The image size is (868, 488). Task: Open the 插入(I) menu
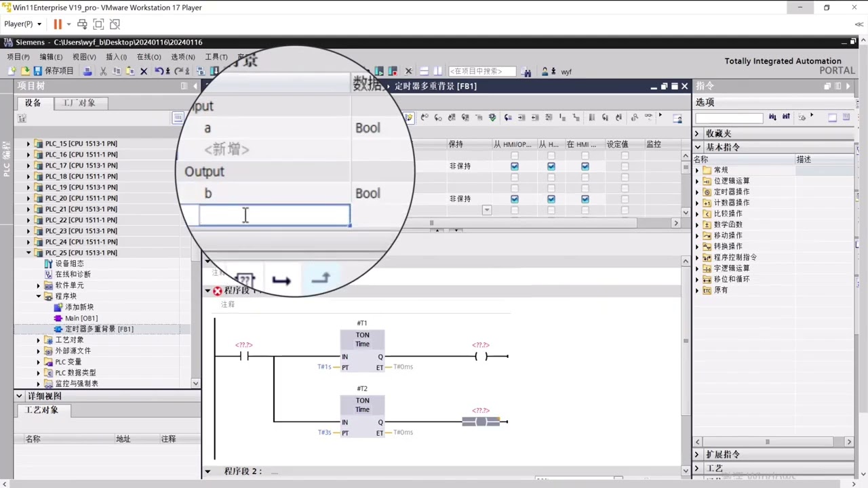pos(116,57)
